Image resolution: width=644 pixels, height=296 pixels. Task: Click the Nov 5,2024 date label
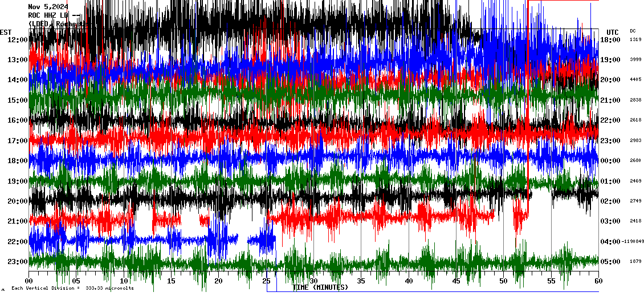point(47,7)
